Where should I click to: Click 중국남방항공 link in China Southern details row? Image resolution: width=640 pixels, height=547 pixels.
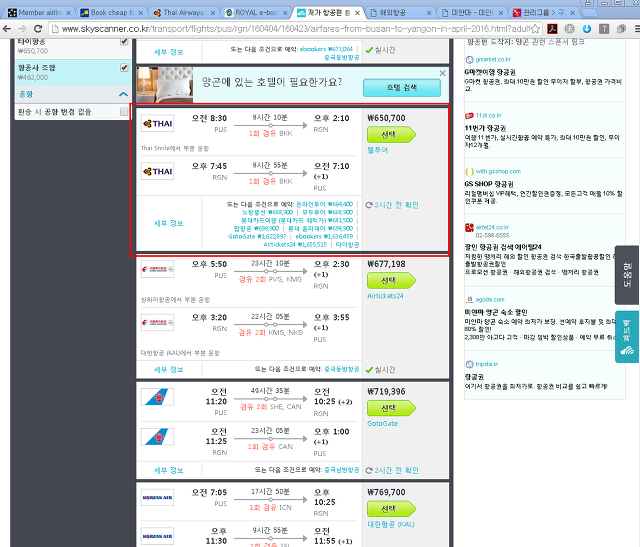coord(342,470)
